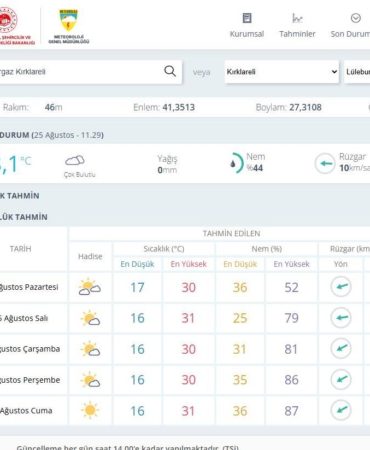The height and width of the screenshot is (450, 370).
Task: Click the Boylam 27,3108 value
Action: click(x=305, y=107)
